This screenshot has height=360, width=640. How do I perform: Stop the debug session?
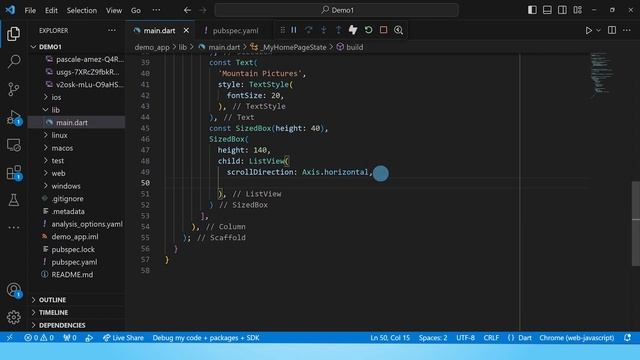point(383,30)
